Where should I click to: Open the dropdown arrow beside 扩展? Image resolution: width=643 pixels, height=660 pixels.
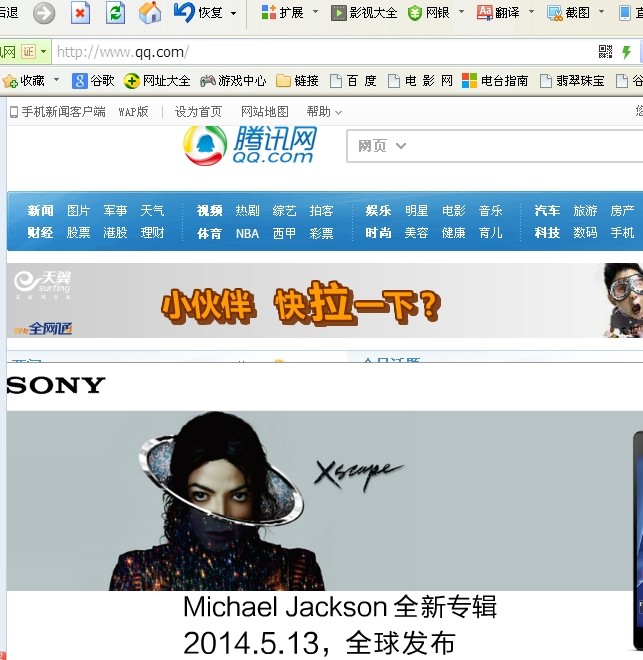(315, 13)
